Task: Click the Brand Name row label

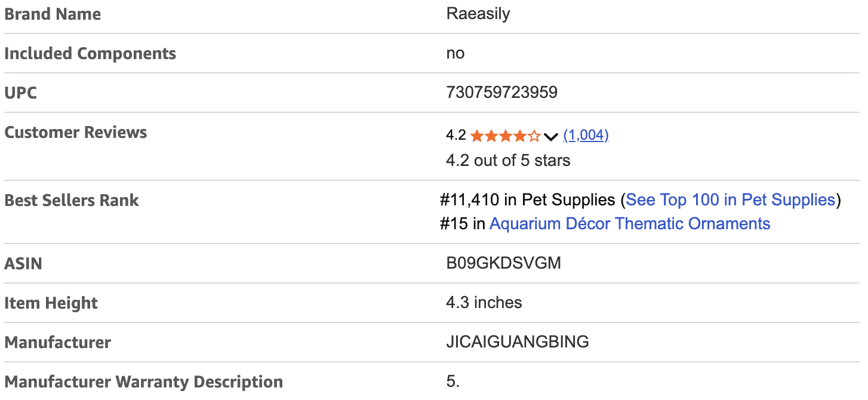Action: (x=53, y=14)
